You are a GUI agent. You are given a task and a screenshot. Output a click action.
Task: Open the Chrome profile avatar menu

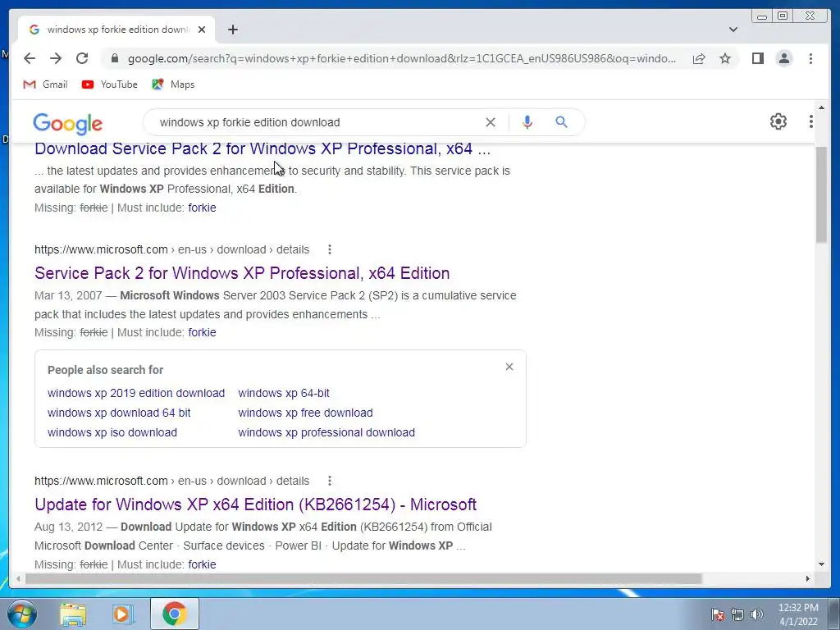784,58
